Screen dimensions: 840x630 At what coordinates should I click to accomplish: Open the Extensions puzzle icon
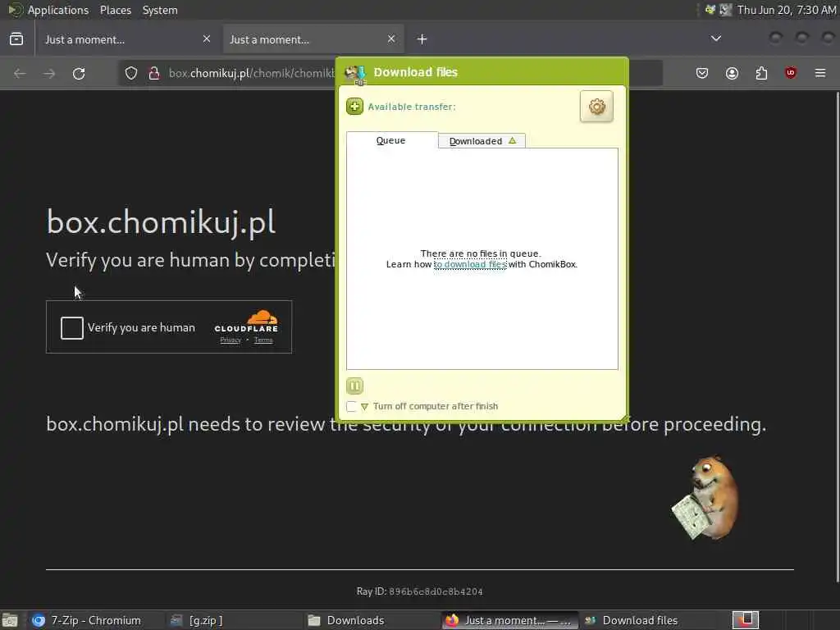pyautogui.click(x=761, y=73)
